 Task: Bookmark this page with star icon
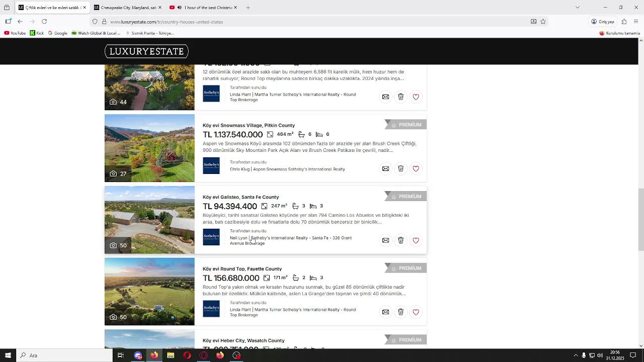(543, 22)
